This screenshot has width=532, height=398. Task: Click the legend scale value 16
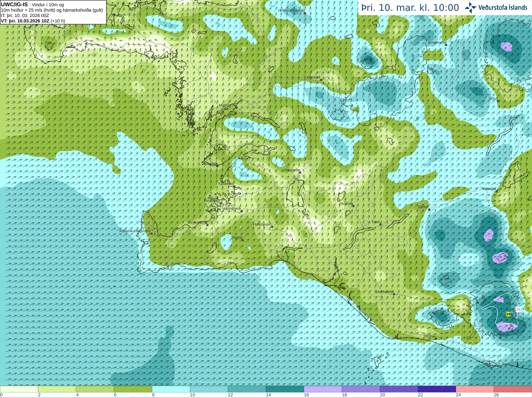coord(306,395)
